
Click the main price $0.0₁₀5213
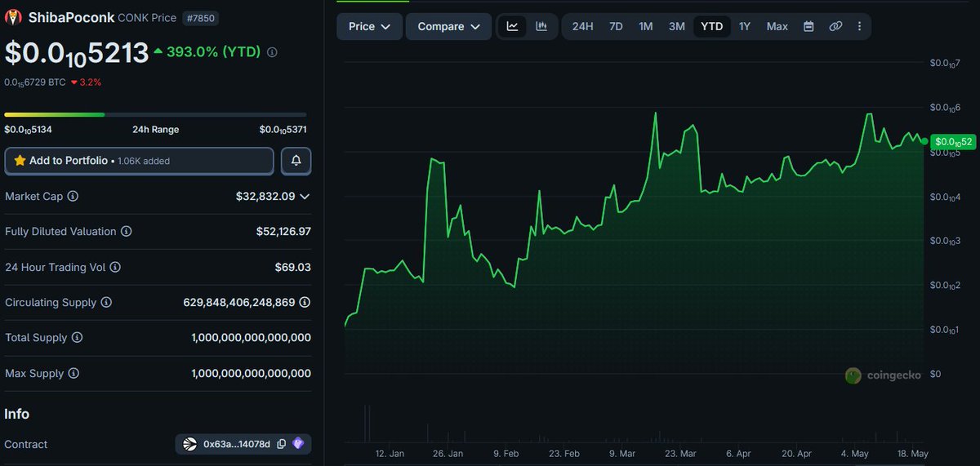click(77, 53)
